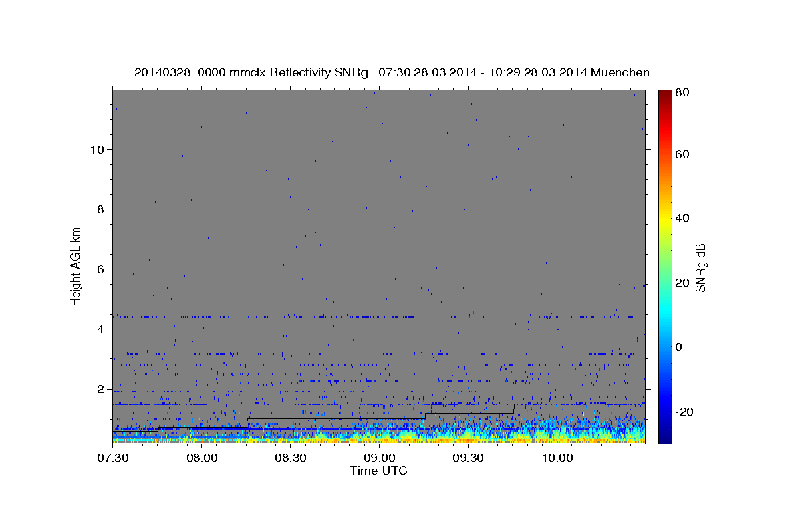The width and height of the screenshot is (798, 532).
Task: Click the 09:30 time tick label
Action: click(468, 458)
